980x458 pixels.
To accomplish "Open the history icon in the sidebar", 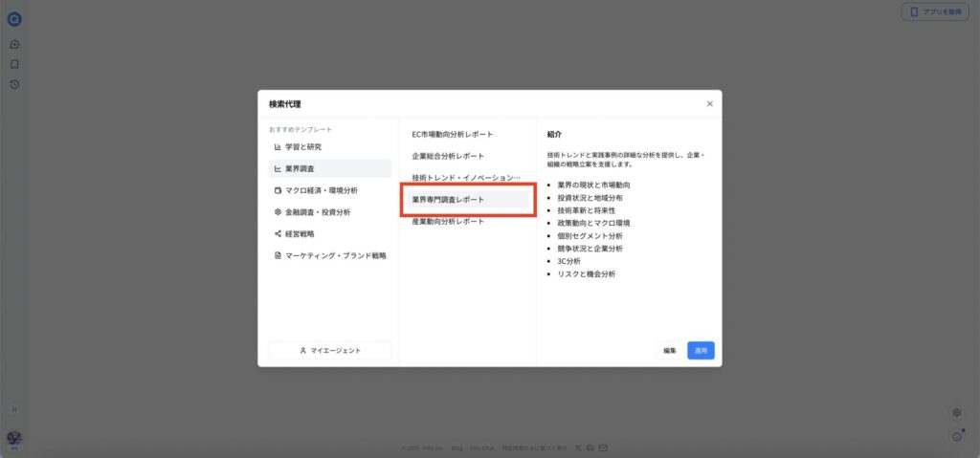I will (x=14, y=84).
